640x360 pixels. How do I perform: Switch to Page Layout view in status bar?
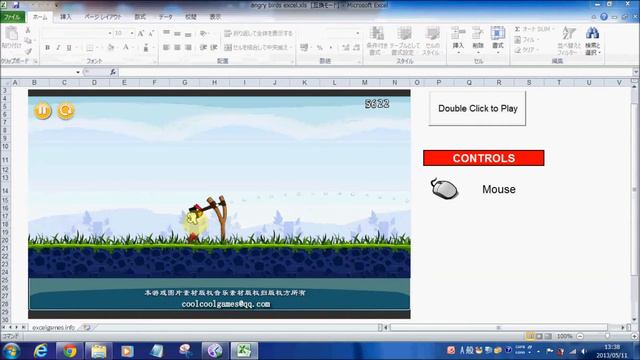point(539,336)
